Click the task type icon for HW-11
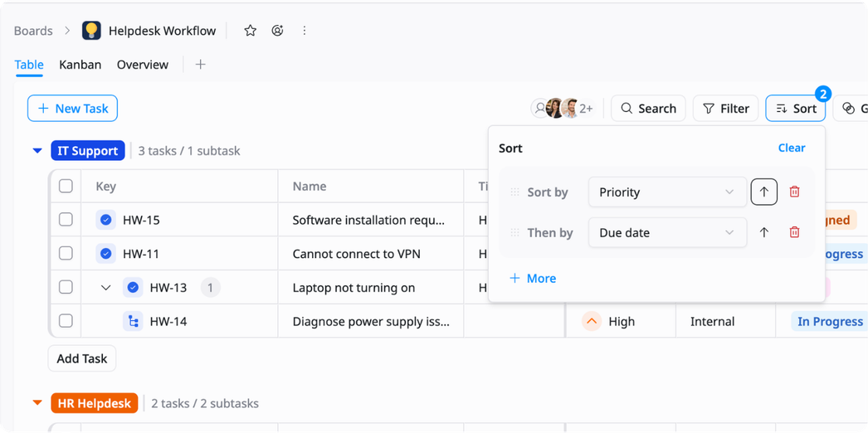Screen dimensions: 868x433 coord(105,254)
